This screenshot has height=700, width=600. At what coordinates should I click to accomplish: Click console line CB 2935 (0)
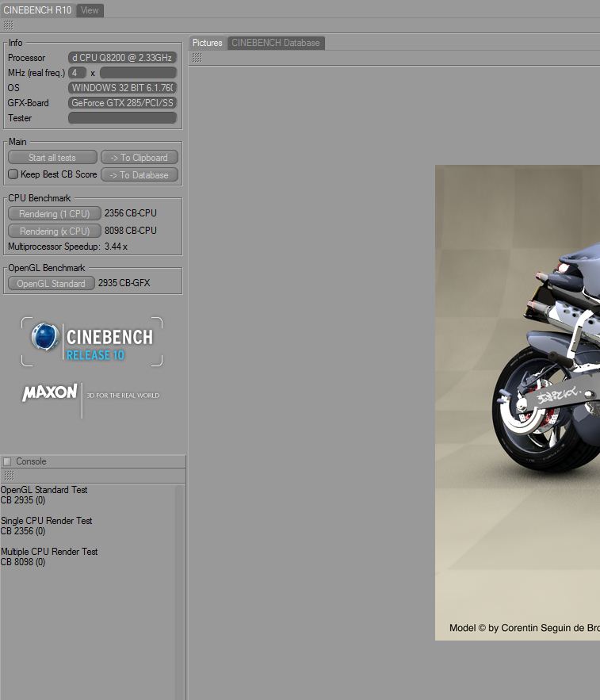tap(23, 500)
